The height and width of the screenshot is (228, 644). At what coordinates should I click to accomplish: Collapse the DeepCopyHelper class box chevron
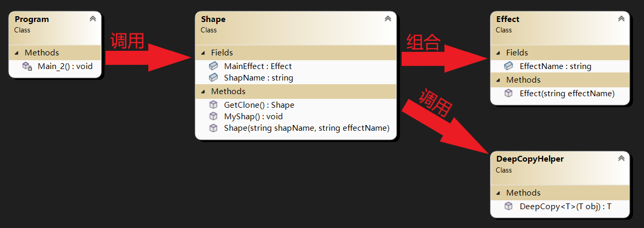621,159
